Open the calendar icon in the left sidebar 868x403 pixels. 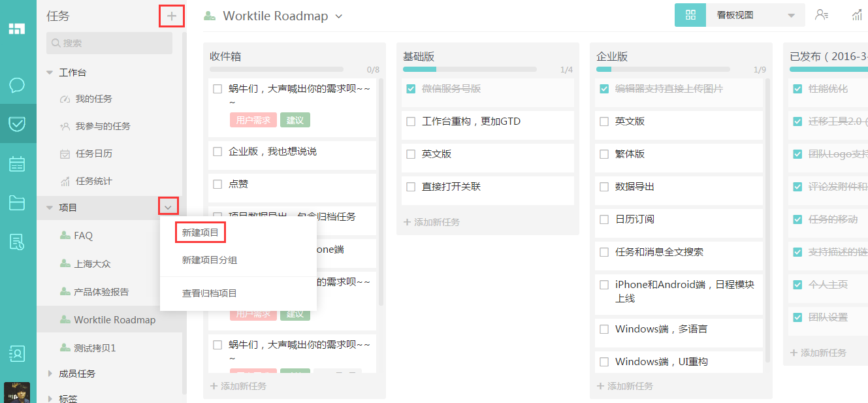[17, 164]
